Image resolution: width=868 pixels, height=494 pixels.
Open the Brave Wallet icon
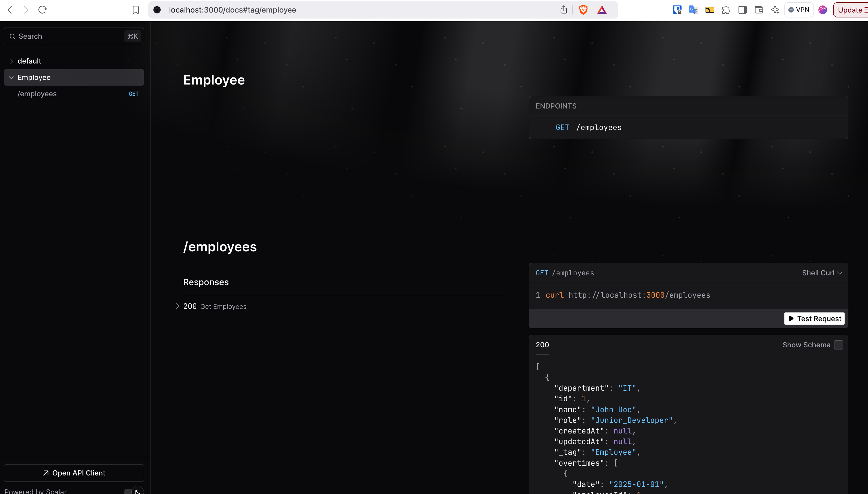pos(759,10)
